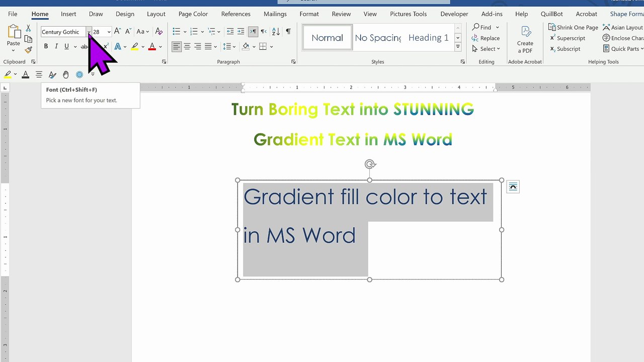Switch to the Insert tab

point(68,14)
